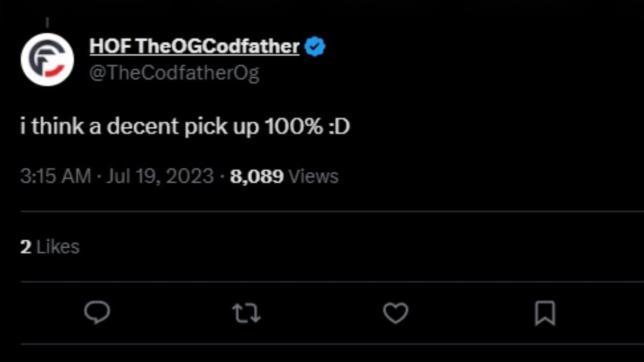This screenshot has height=362, width=644.
Task: Toggle the bookmark icon for this tweet
Action: tap(545, 313)
